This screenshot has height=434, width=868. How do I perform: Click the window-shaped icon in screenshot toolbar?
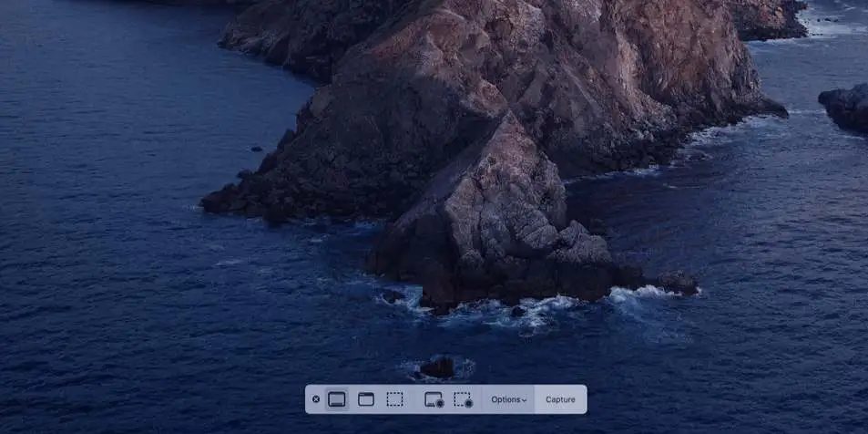pos(366,399)
